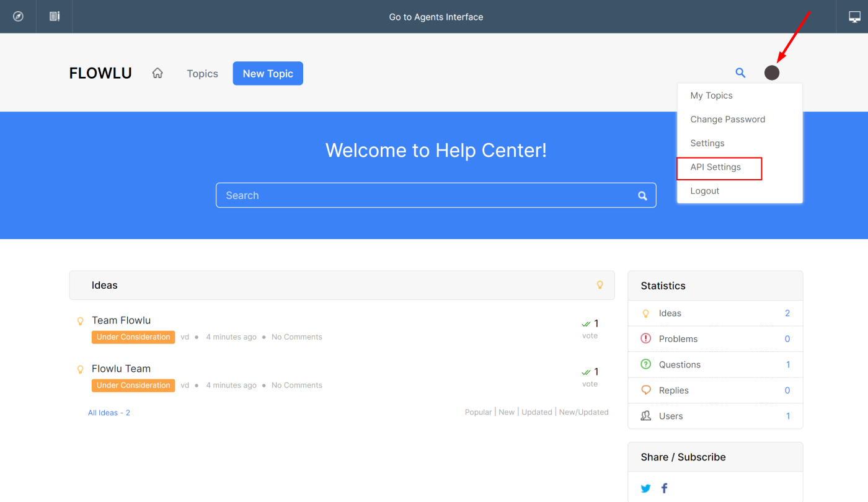Open the Team Flowlu idea
The height and width of the screenshot is (502, 868).
click(x=121, y=320)
